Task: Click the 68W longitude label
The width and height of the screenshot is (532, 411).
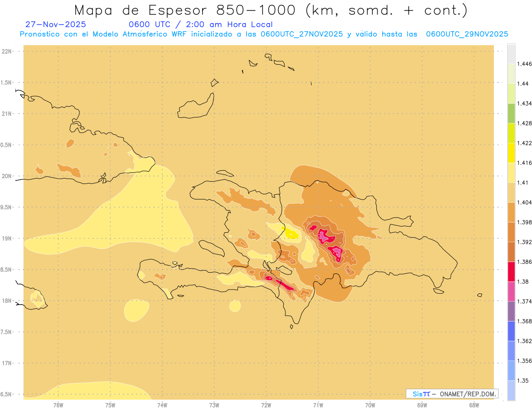Action: point(474,404)
